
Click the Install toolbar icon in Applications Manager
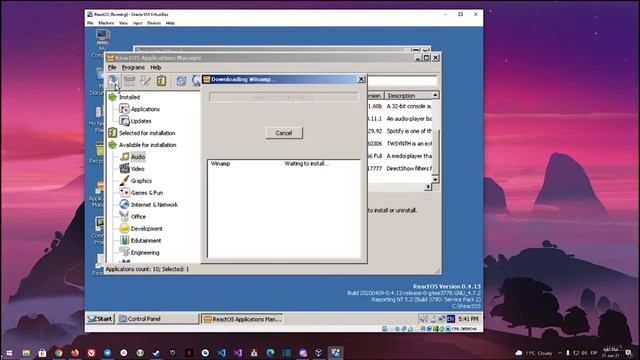pyautogui.click(x=113, y=80)
